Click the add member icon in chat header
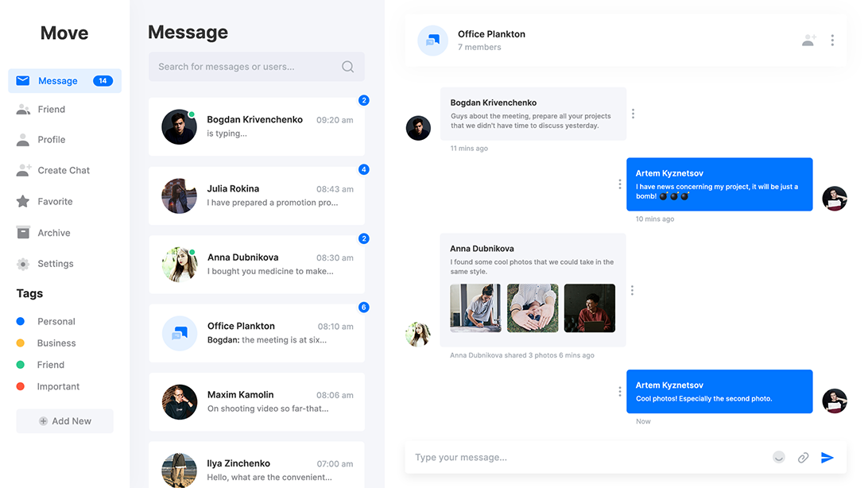The width and height of the screenshot is (868, 488). click(808, 39)
